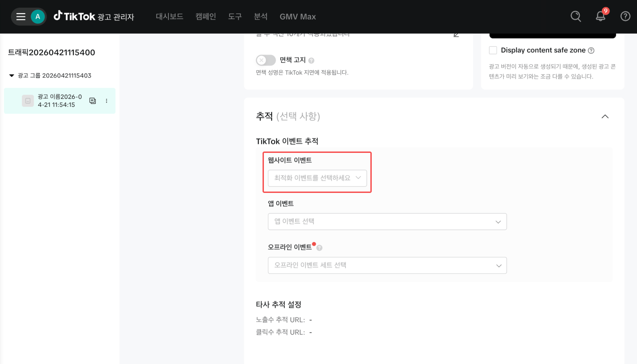Click the 면책 고지 info tooltip icon

[x=311, y=61]
